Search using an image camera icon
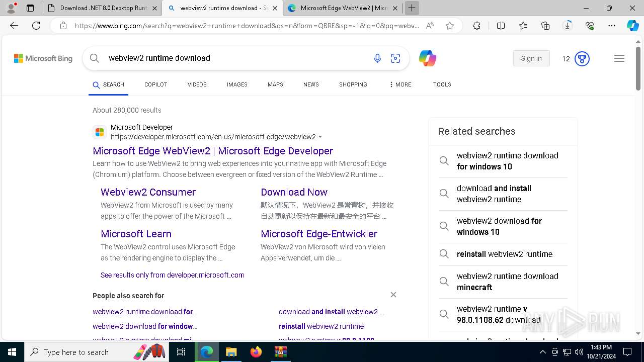 (395, 58)
